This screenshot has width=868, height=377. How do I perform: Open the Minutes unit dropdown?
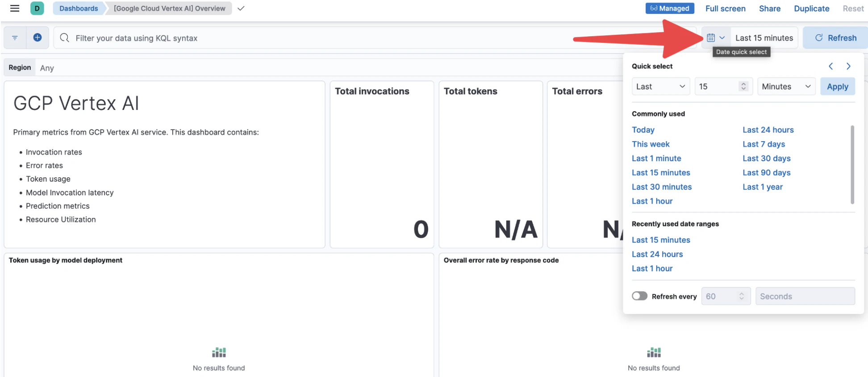click(x=786, y=87)
